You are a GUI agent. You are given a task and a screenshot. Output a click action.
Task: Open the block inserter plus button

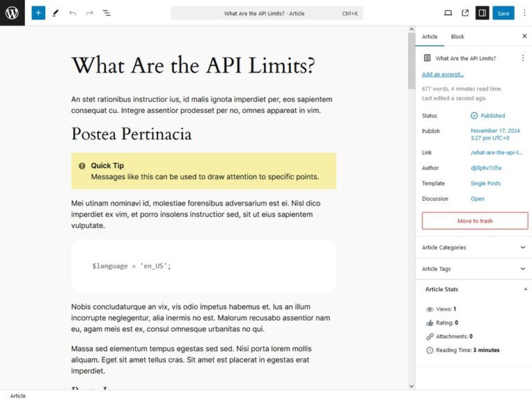(x=38, y=13)
